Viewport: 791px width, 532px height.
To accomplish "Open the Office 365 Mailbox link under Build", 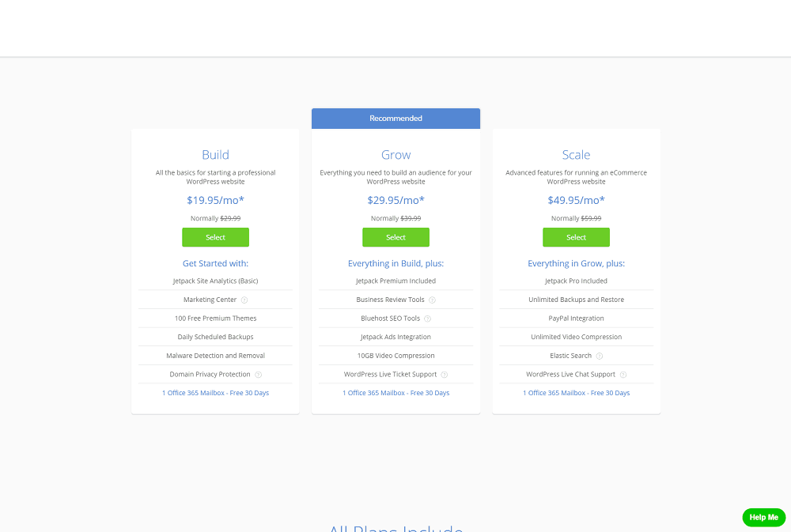I will (215, 393).
